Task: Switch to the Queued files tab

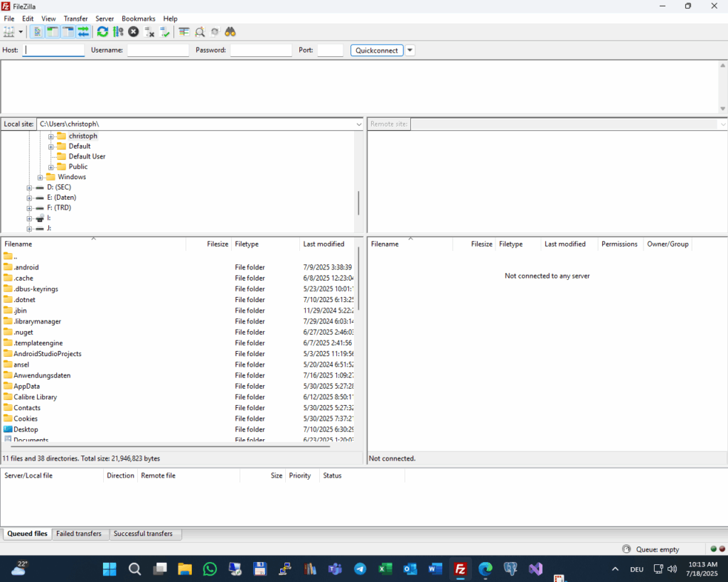Action: [27, 534]
